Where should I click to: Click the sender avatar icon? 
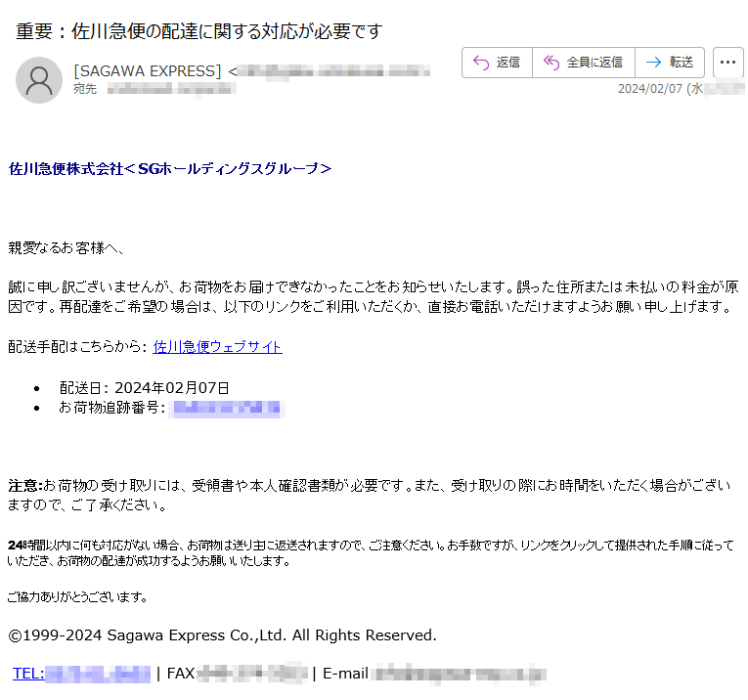point(39,80)
